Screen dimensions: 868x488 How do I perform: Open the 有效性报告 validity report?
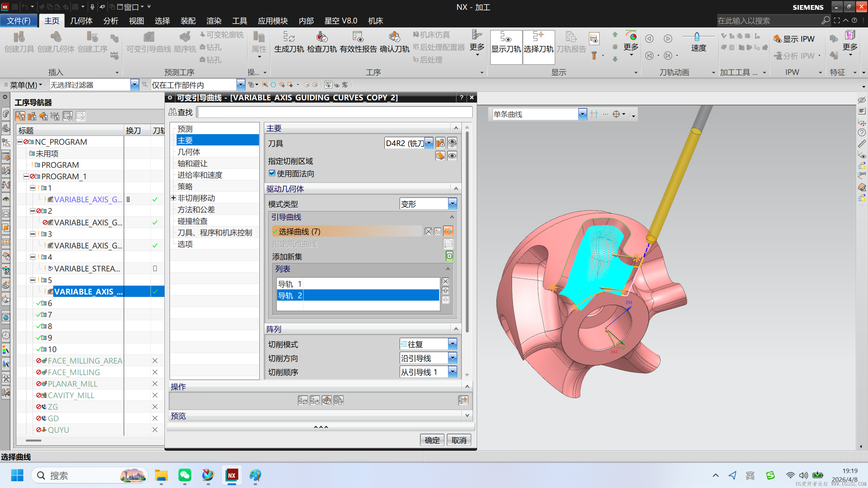[358, 42]
